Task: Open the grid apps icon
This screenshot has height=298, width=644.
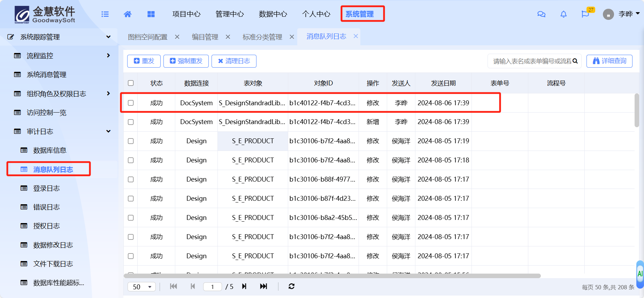Action: click(x=151, y=14)
